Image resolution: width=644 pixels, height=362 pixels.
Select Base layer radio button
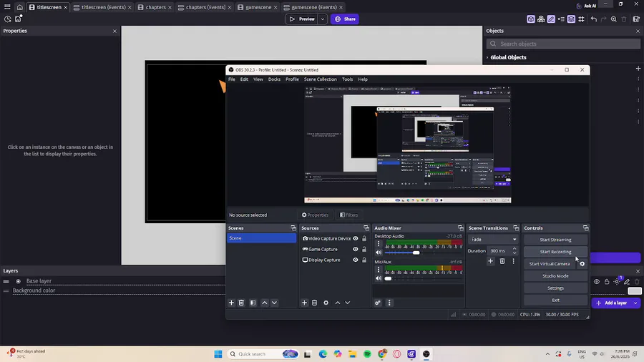(18, 281)
